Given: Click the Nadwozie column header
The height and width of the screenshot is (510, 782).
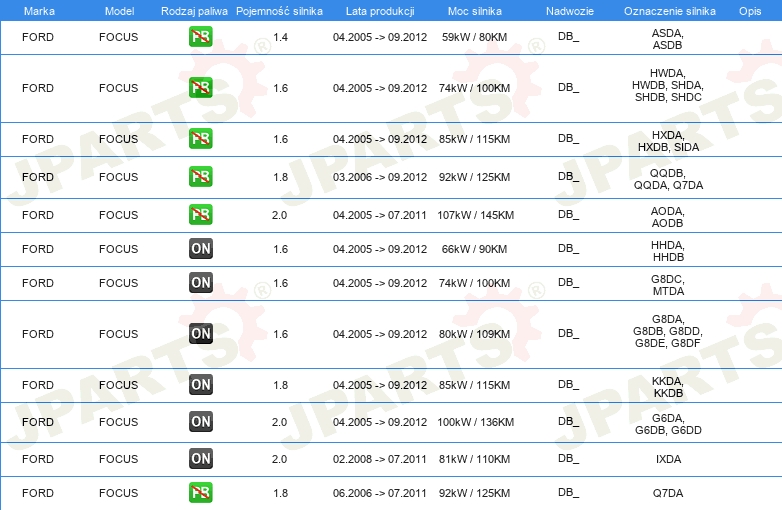Looking at the screenshot, I should point(570,11).
